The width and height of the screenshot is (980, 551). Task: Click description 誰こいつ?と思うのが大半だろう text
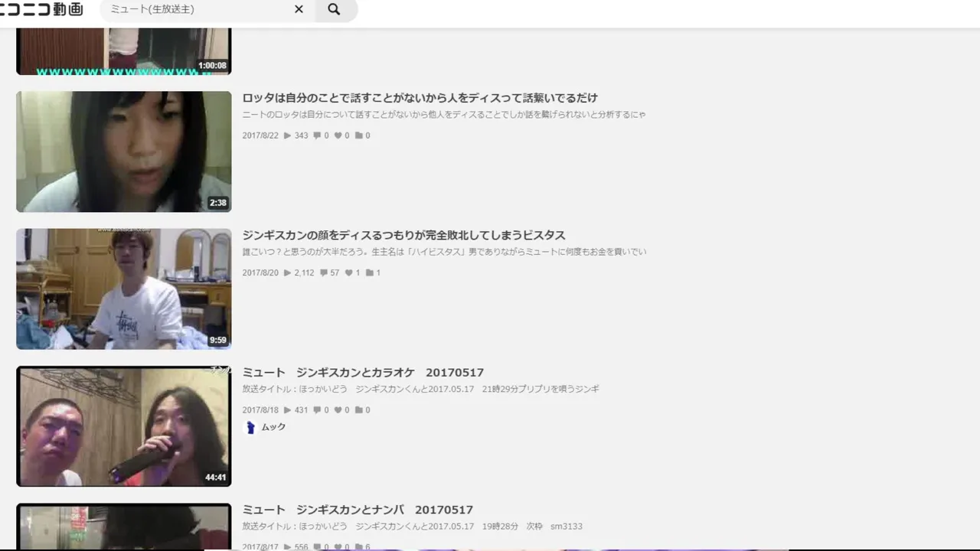(x=444, y=252)
